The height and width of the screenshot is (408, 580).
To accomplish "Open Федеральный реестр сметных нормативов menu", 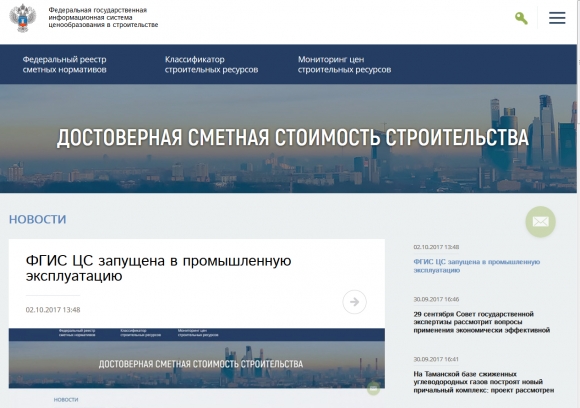I will click(x=64, y=64).
